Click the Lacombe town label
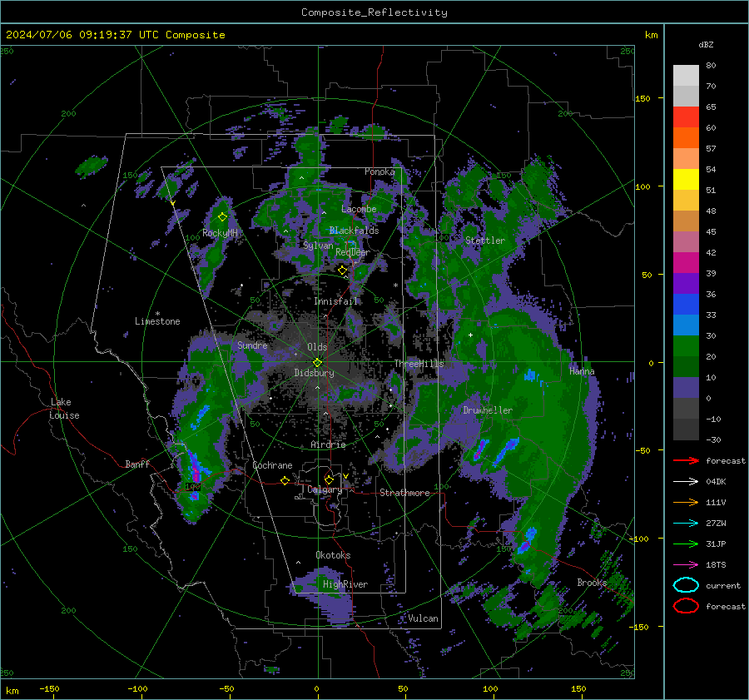Screen dimensions: 749x700 [359, 209]
